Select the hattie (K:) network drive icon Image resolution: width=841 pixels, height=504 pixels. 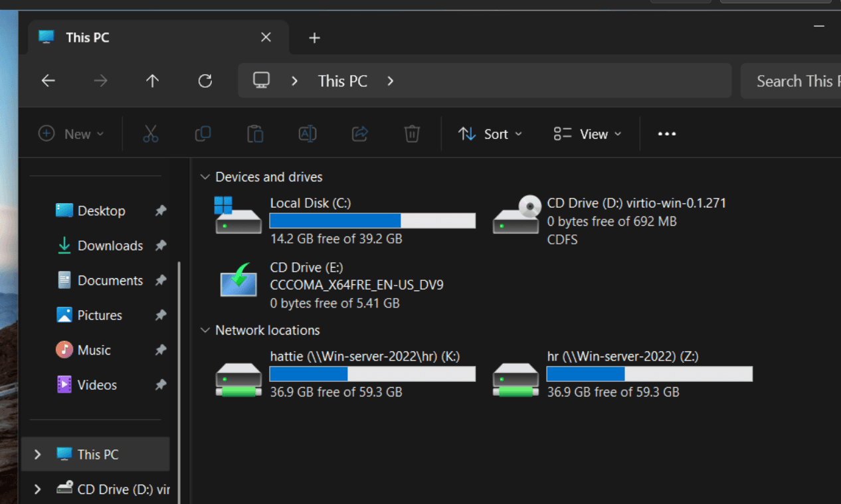pyautogui.click(x=238, y=379)
